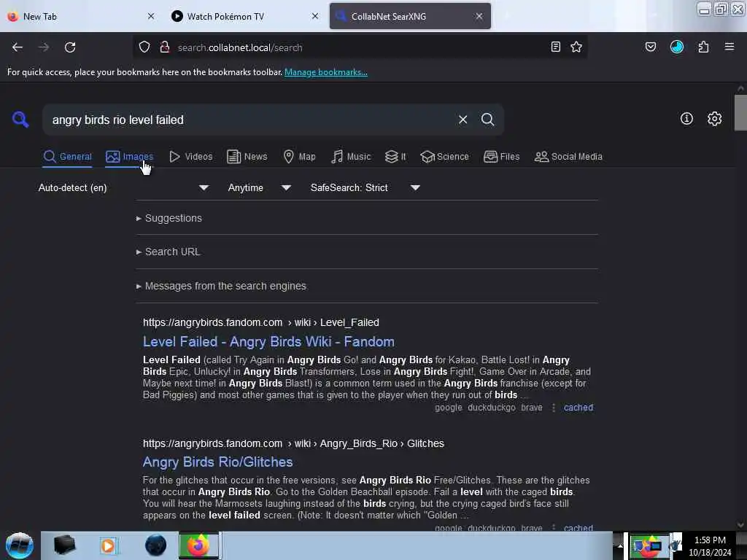
Task: Expand Messages from the search engines
Action: coord(221,286)
